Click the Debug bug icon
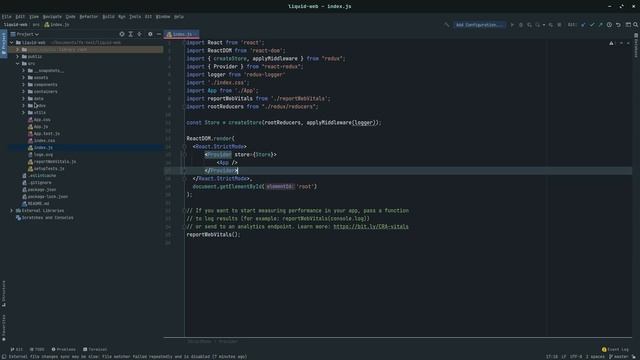This screenshot has width=640, height=360. coord(521,25)
